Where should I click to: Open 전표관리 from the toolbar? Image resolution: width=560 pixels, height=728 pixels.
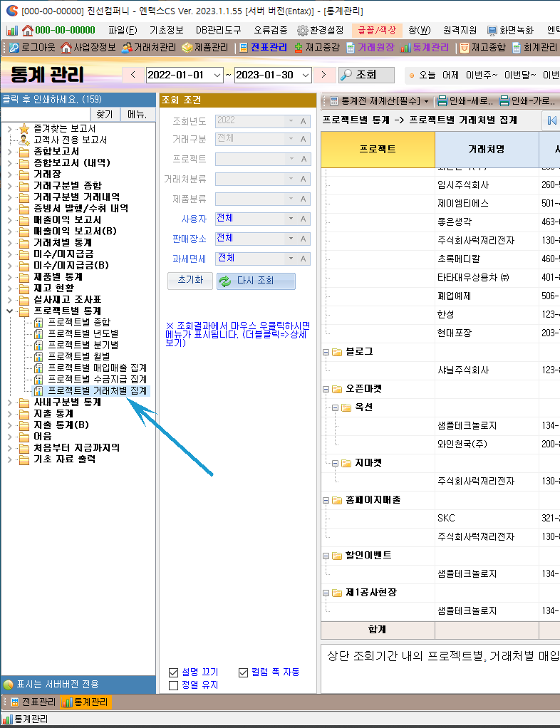[264, 47]
